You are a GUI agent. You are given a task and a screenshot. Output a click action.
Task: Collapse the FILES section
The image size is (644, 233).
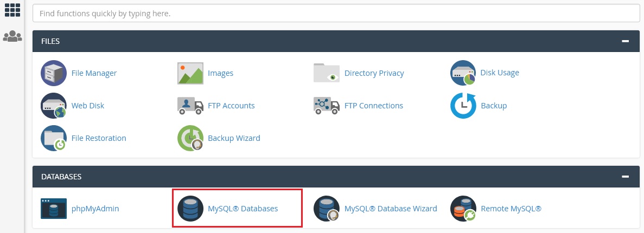pos(625,41)
